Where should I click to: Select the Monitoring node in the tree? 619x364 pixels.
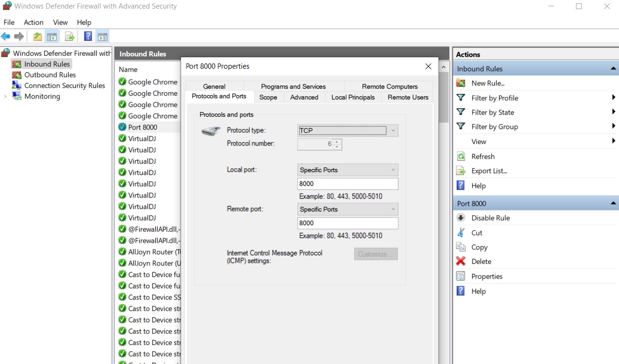[x=42, y=96]
